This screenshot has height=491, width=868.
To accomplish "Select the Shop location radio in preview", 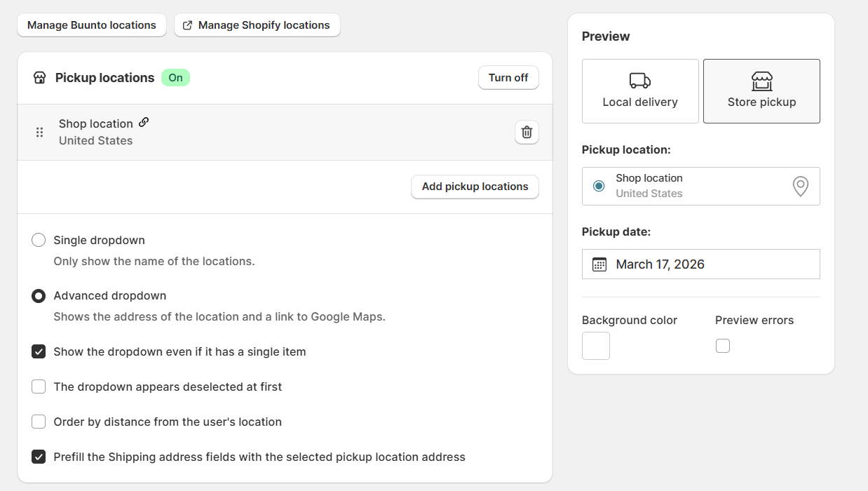I will (599, 186).
